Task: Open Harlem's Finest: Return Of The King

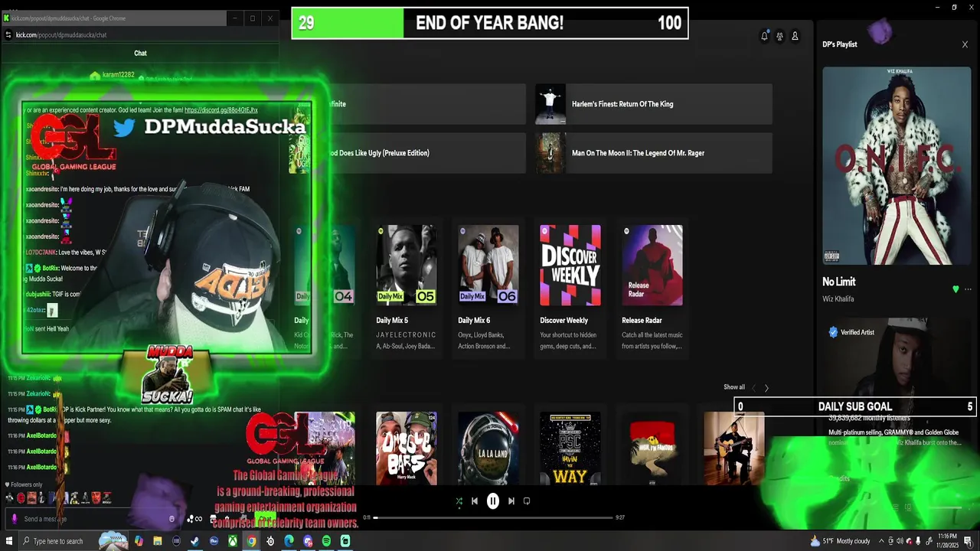Action: (654, 104)
